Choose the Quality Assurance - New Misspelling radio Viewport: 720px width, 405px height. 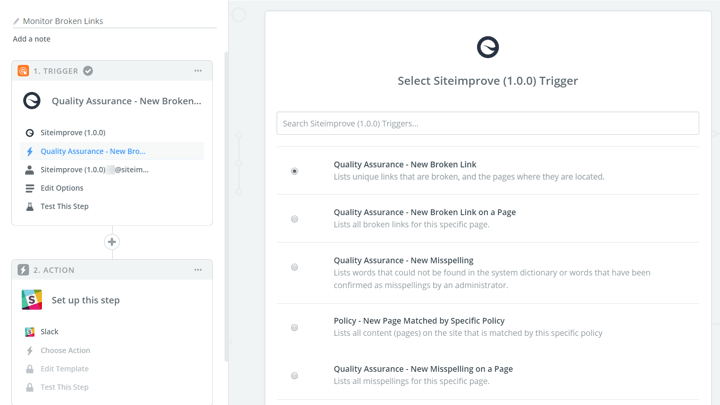pyautogui.click(x=294, y=267)
